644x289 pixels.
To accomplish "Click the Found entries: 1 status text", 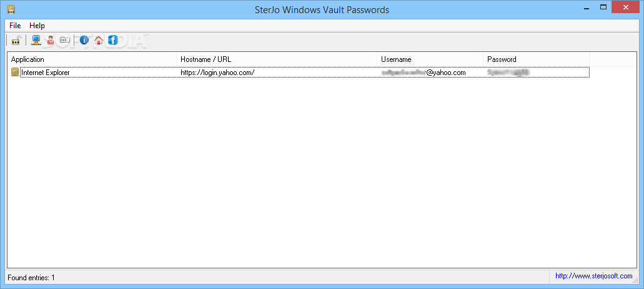I will (31, 278).
